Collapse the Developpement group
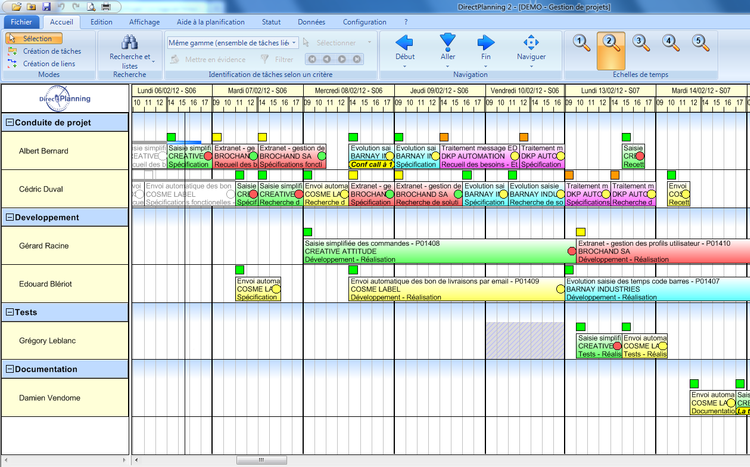Screen dimensions: 750x467 [9, 217]
